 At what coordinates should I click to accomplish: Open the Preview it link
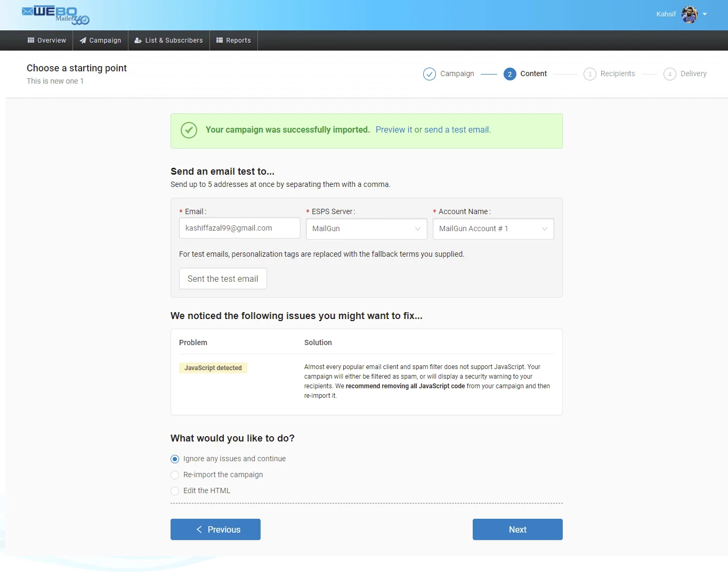tap(394, 130)
